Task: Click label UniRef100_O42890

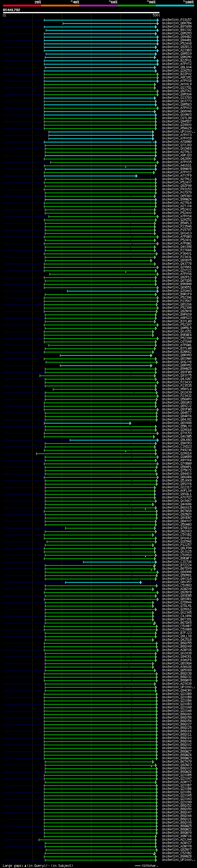Action: [x=177, y=159]
